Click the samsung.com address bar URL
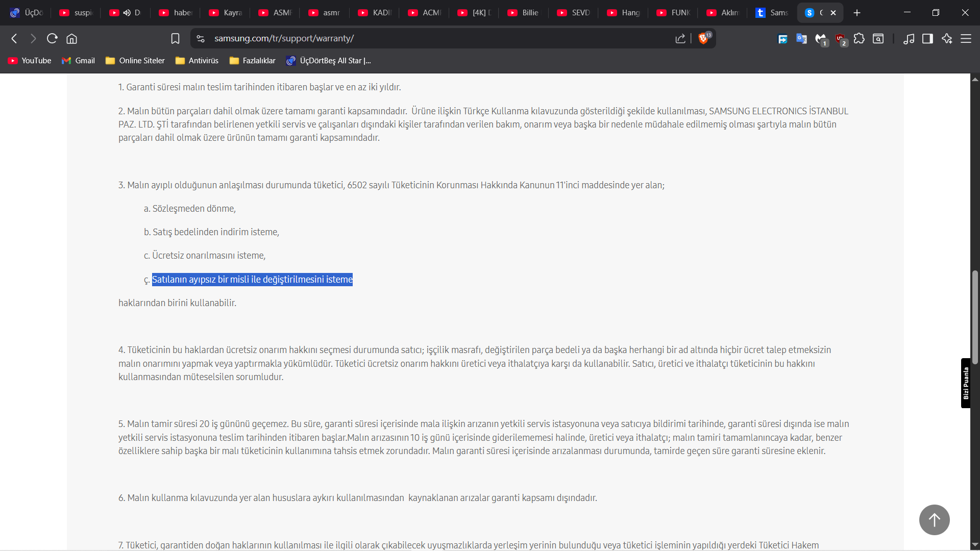The width and height of the screenshot is (980, 551). [x=284, y=38]
